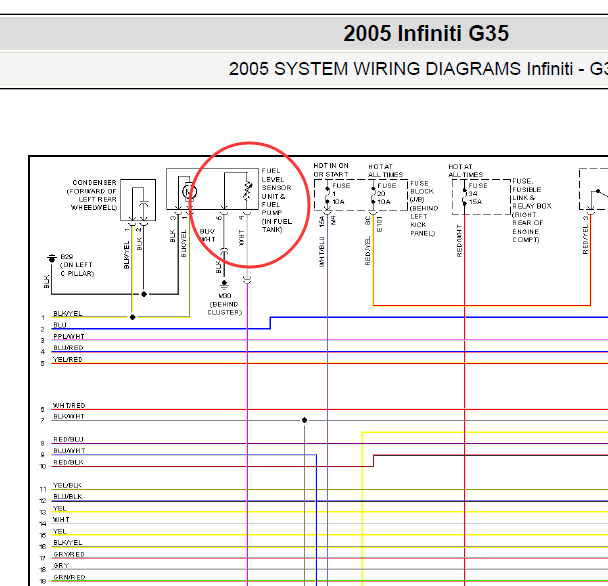Image resolution: width=608 pixels, height=586 pixels.
Task: Select the BLU/BLK wire label on row 12
Action: [67, 496]
